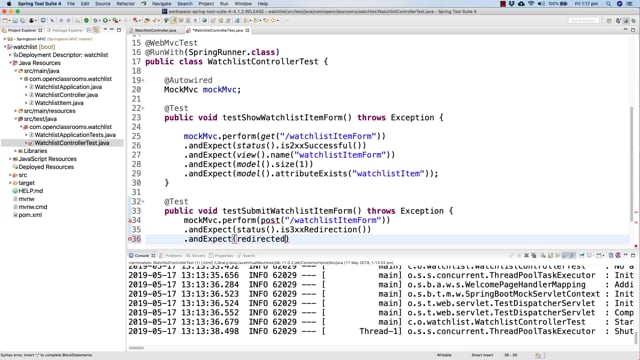
Task: Click the Debug bug icon in toolbar
Action: 95,20
